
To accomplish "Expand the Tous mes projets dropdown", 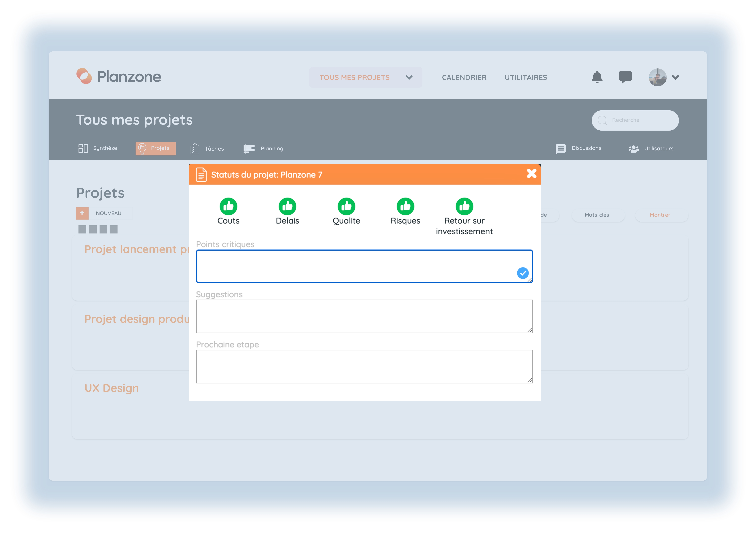I will point(365,77).
